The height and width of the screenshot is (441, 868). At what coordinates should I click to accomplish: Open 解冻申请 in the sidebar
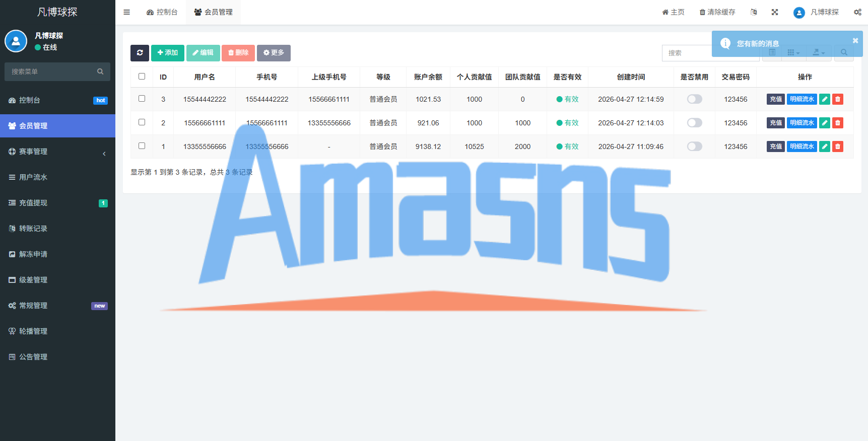tap(57, 254)
